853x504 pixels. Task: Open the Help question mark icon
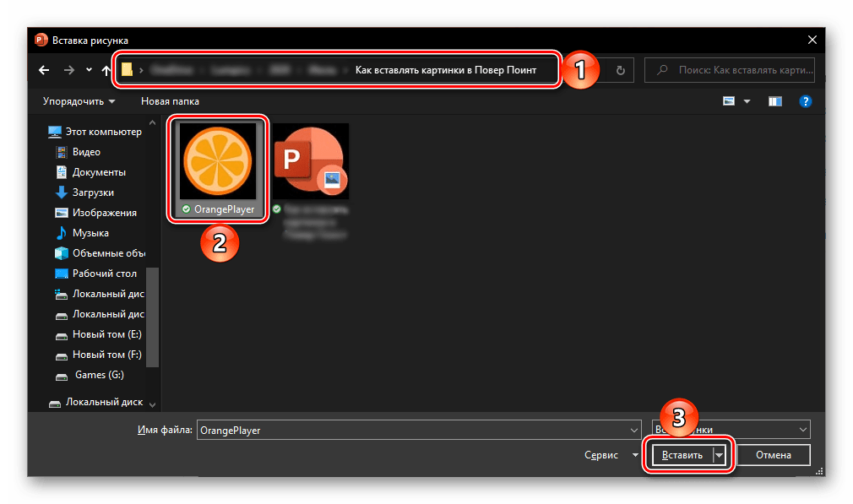tap(806, 101)
